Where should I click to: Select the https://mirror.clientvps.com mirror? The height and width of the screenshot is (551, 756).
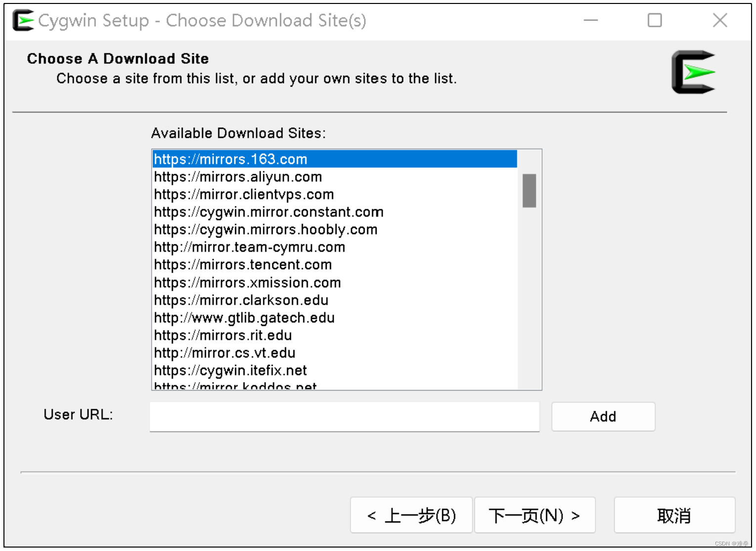(x=244, y=194)
